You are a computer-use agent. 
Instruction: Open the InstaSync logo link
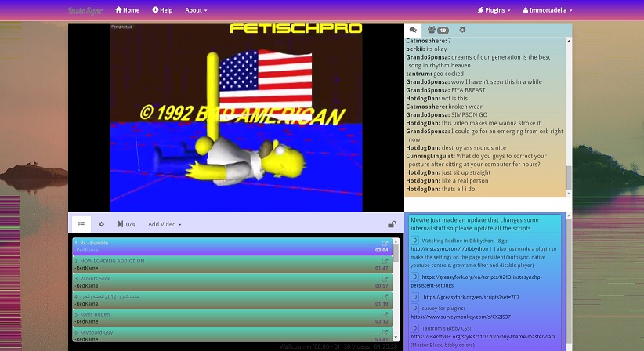point(85,10)
